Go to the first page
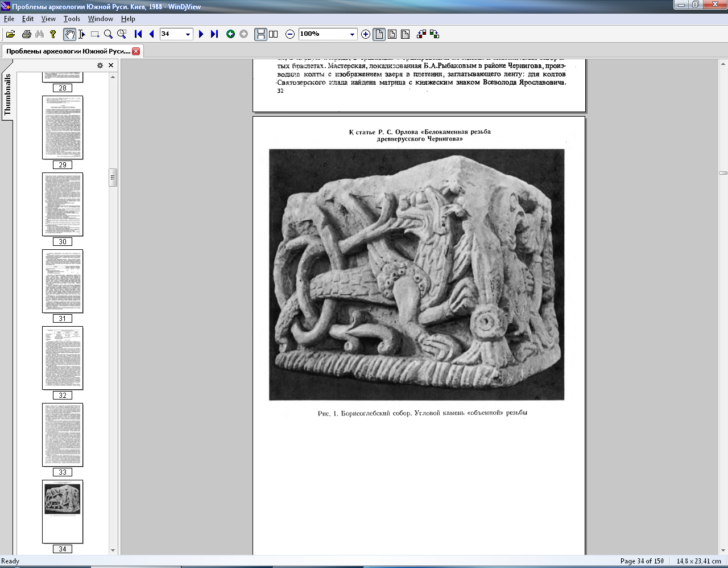 (138, 34)
